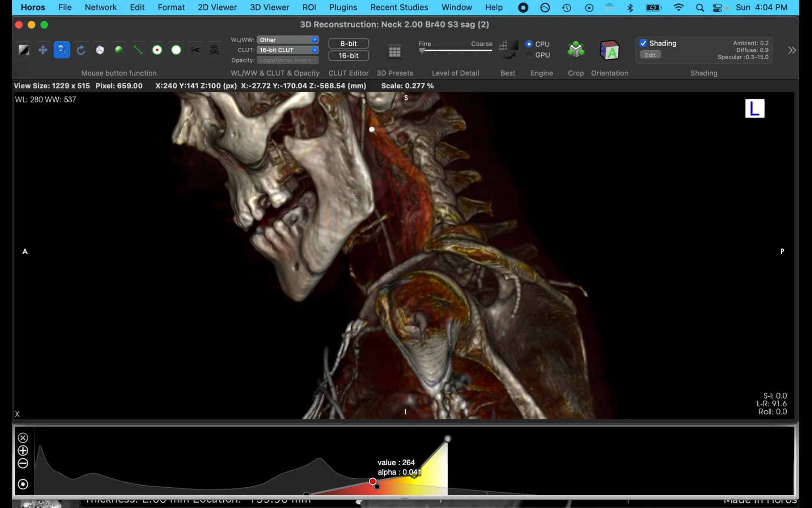This screenshot has height=508, width=812.
Task: Open the 3D Viewer menu
Action: (269, 7)
